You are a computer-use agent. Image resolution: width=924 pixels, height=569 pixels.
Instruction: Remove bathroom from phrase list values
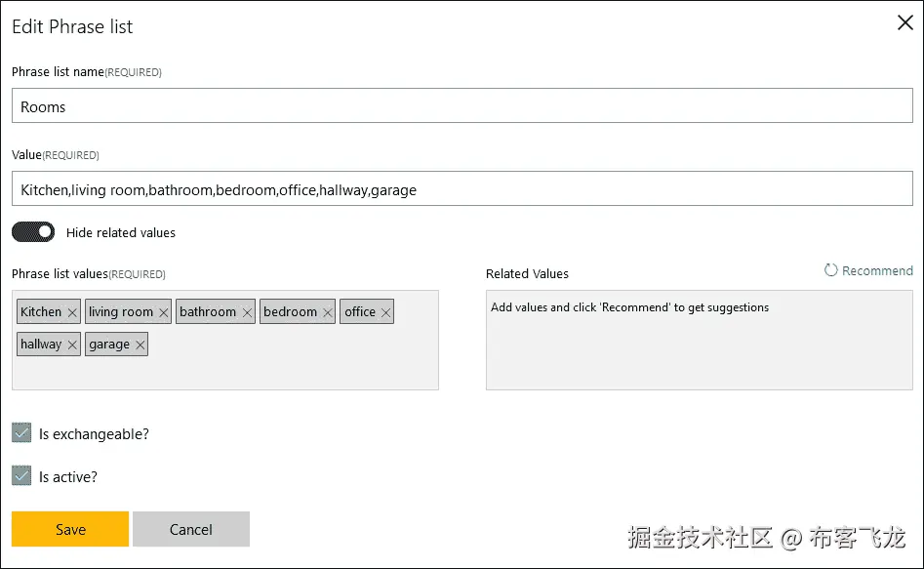pyautogui.click(x=250, y=311)
